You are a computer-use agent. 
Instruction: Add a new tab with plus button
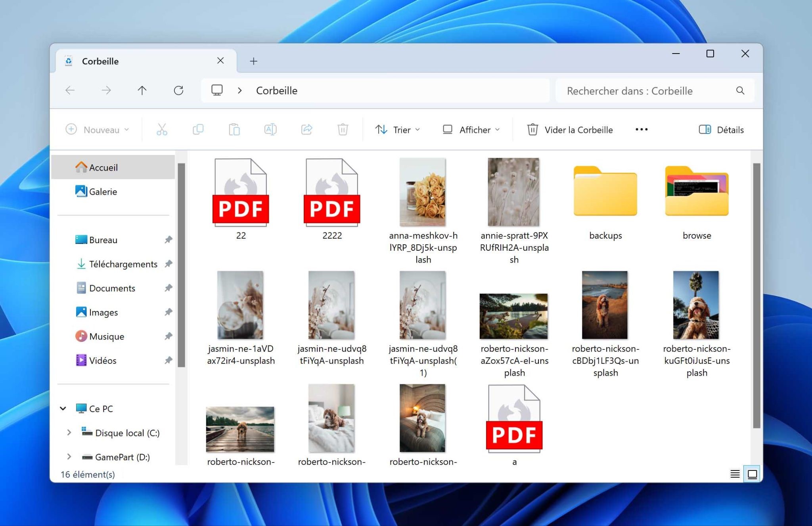(254, 61)
